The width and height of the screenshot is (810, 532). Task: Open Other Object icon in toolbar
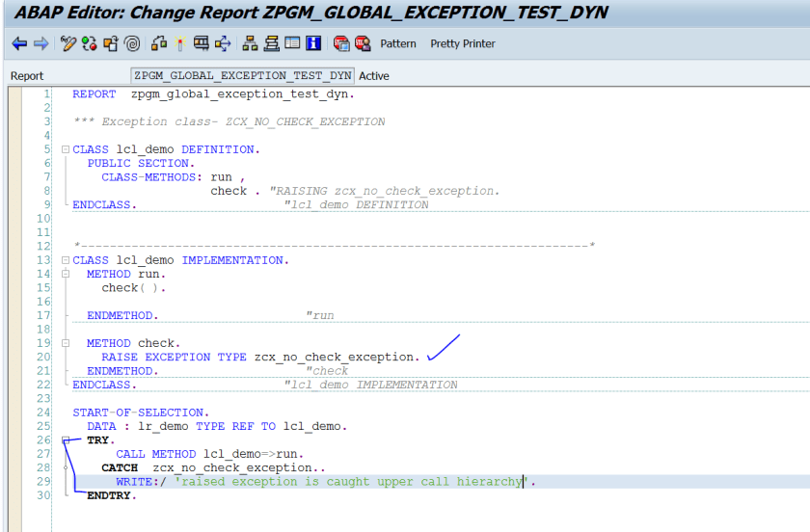tap(111, 44)
